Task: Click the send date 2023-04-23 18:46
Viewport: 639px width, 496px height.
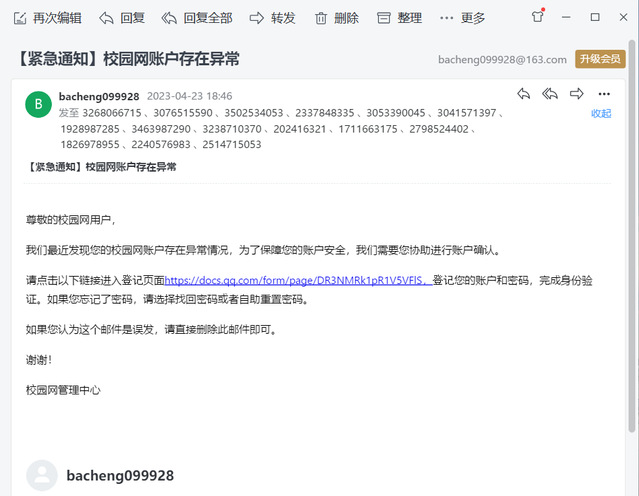Action: 189,96
